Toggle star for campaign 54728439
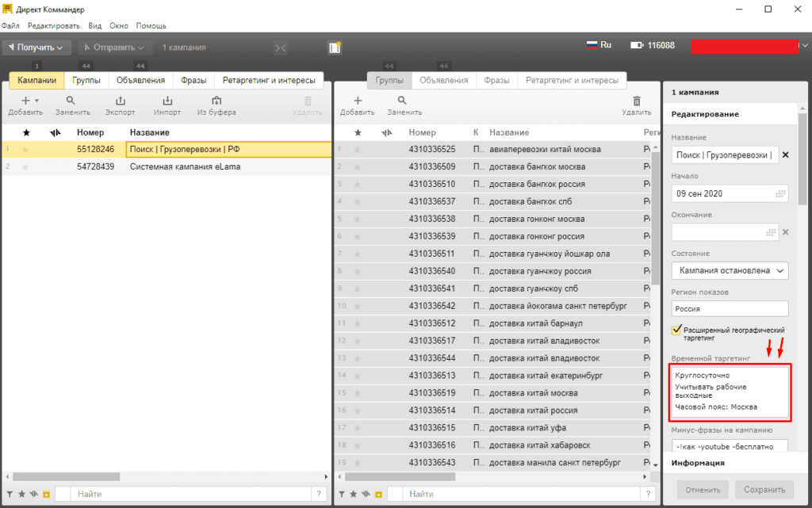The width and height of the screenshot is (812, 508). [x=25, y=167]
